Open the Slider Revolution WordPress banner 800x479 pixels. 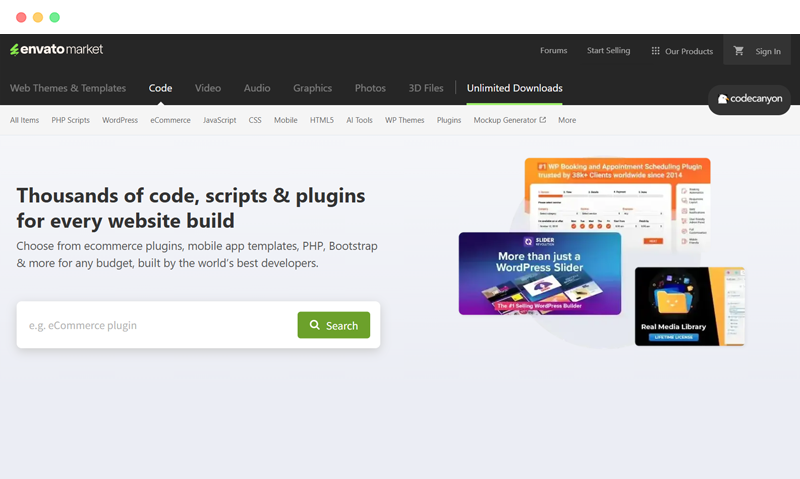coord(540,273)
